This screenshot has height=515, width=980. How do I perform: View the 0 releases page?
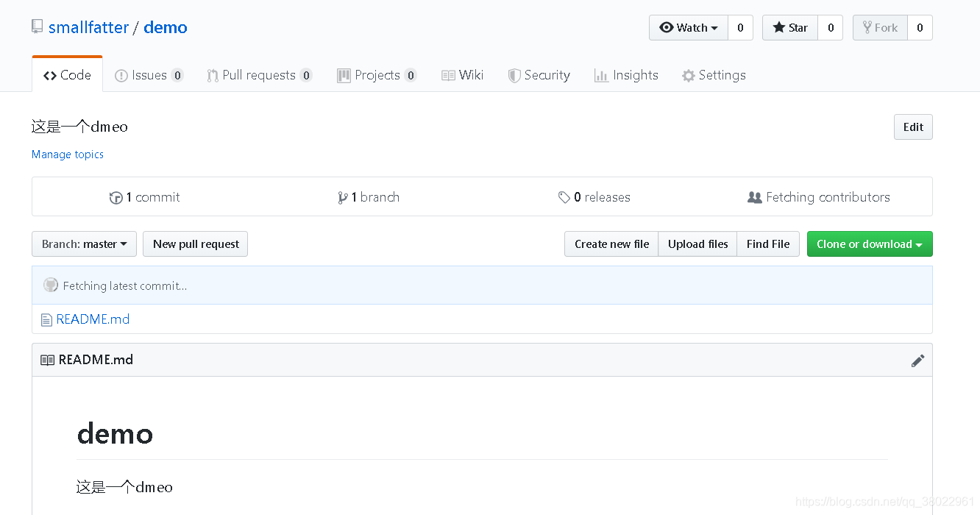pyautogui.click(x=594, y=197)
